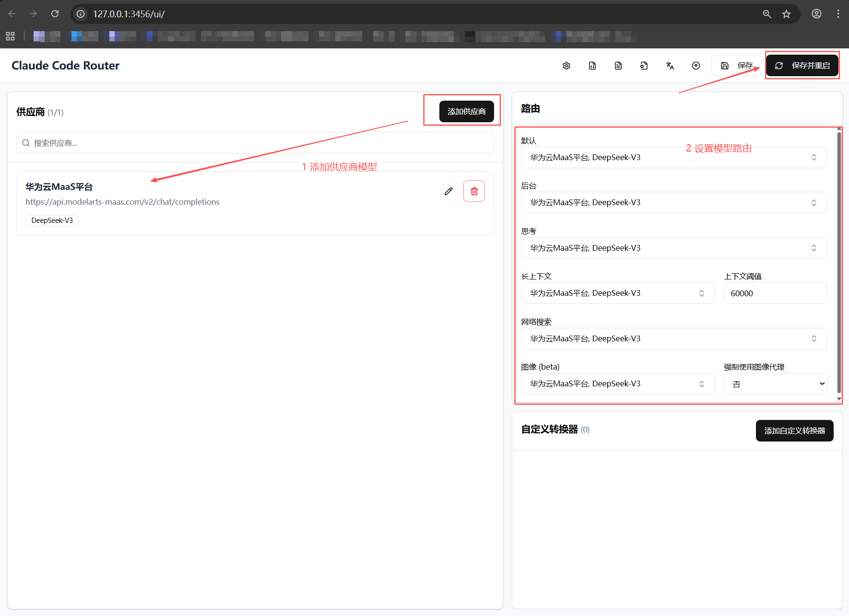Open the 后台 background route dropdown
Screen dimensions: 849x616
tap(674, 203)
